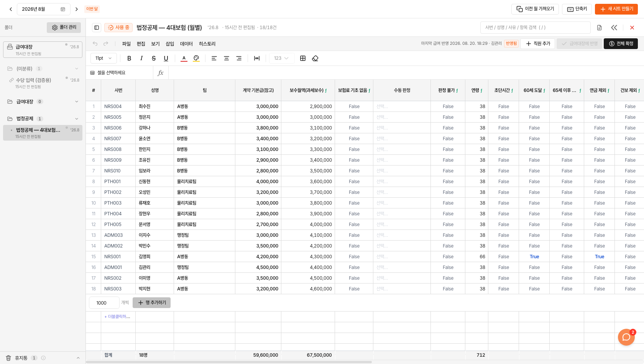Toggle the sidebar panel icon beside 사용 중
Screen dimensions: 644x364
[x=97, y=28]
